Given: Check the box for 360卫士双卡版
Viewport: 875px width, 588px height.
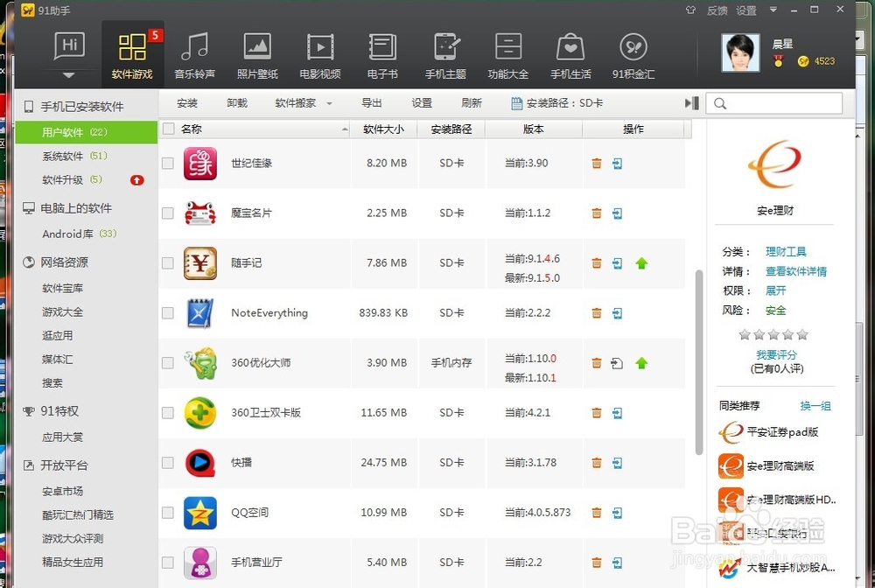Looking at the screenshot, I should [x=167, y=413].
